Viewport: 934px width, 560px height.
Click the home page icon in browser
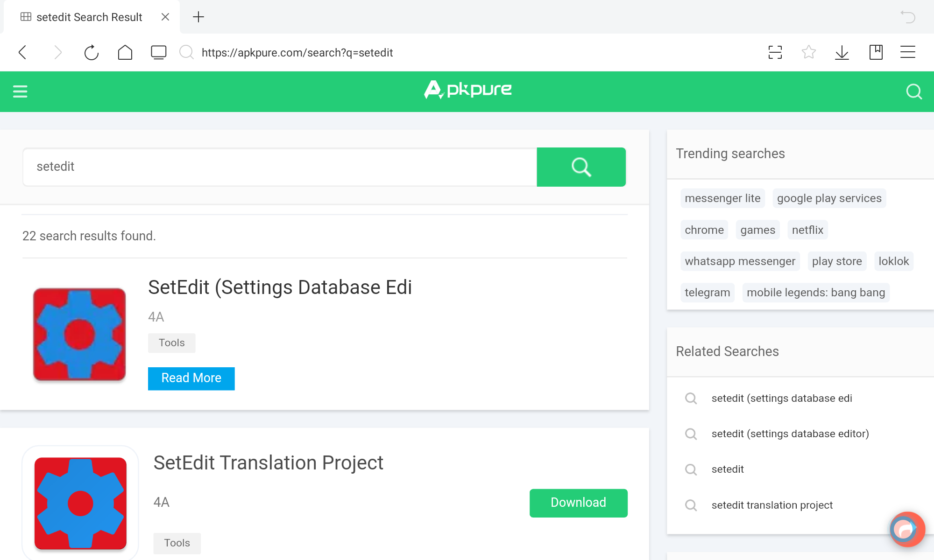(x=126, y=53)
